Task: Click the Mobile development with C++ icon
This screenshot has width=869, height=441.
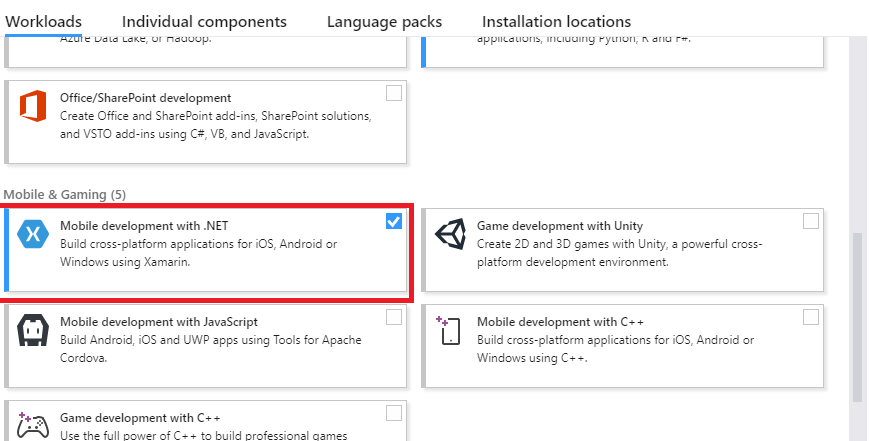Action: coord(451,331)
